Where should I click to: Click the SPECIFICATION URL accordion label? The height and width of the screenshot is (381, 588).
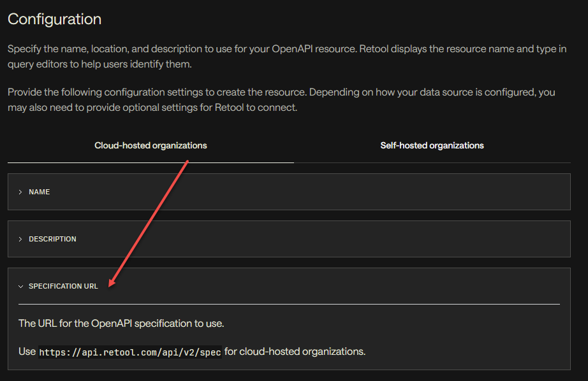click(63, 286)
